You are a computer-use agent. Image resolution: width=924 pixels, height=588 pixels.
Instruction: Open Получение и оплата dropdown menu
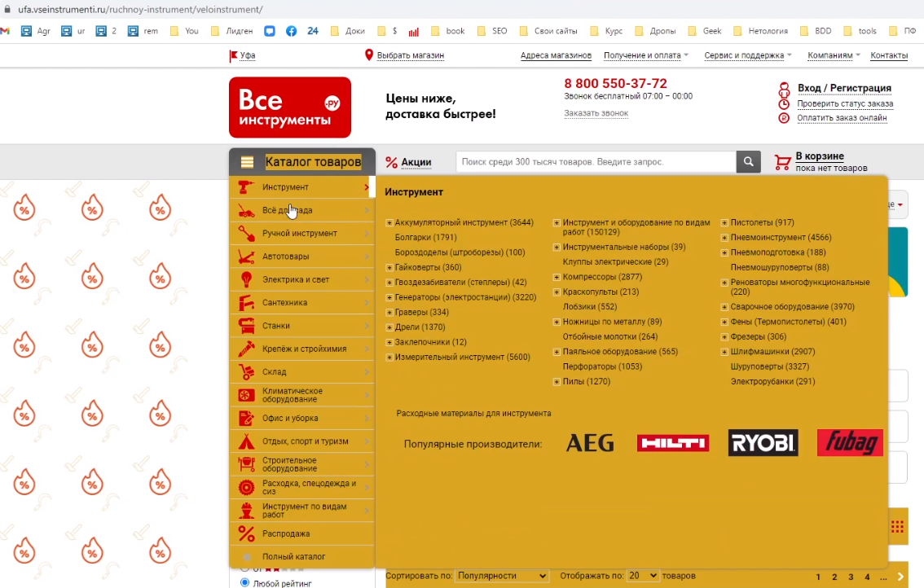pos(646,55)
